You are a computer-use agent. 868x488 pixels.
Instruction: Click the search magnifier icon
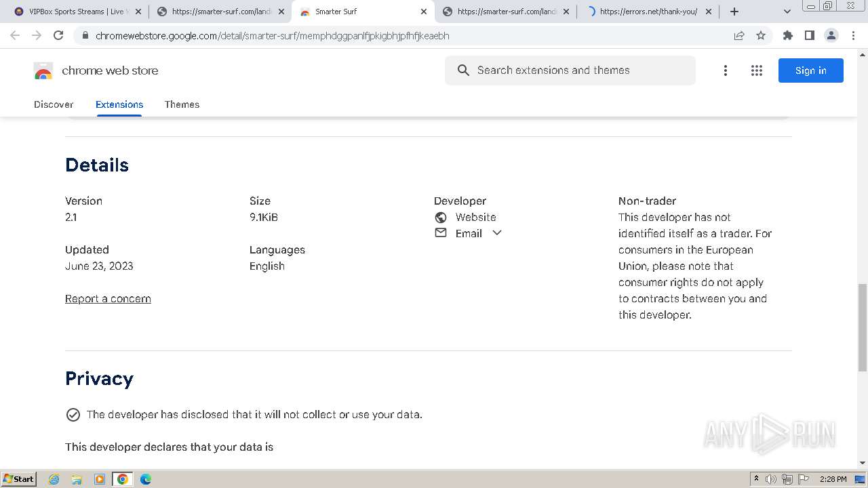pyautogui.click(x=463, y=70)
